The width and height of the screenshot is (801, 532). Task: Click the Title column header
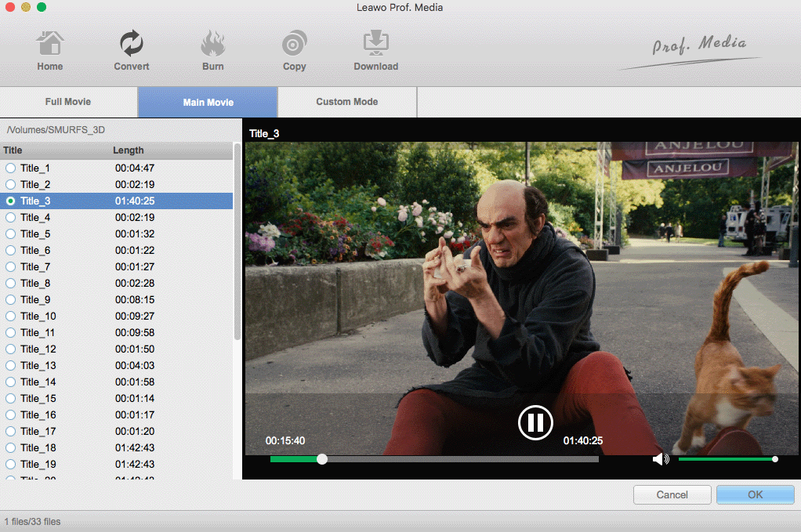[x=13, y=150]
